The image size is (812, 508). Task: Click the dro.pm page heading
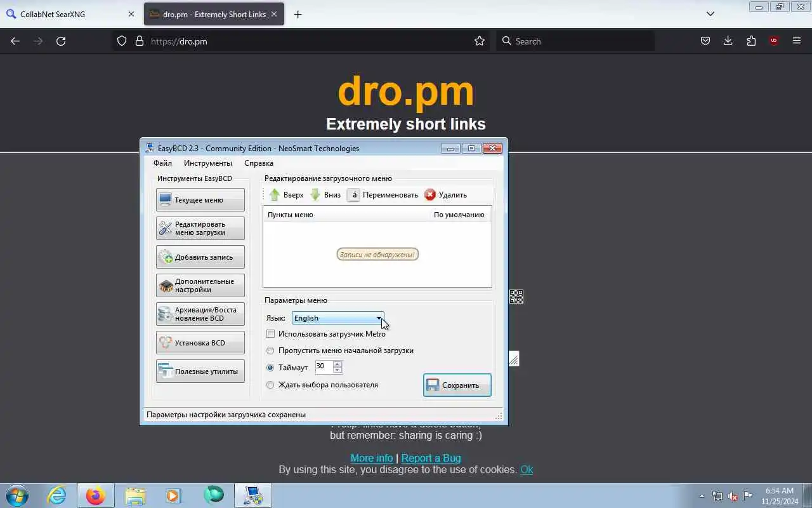406,91
